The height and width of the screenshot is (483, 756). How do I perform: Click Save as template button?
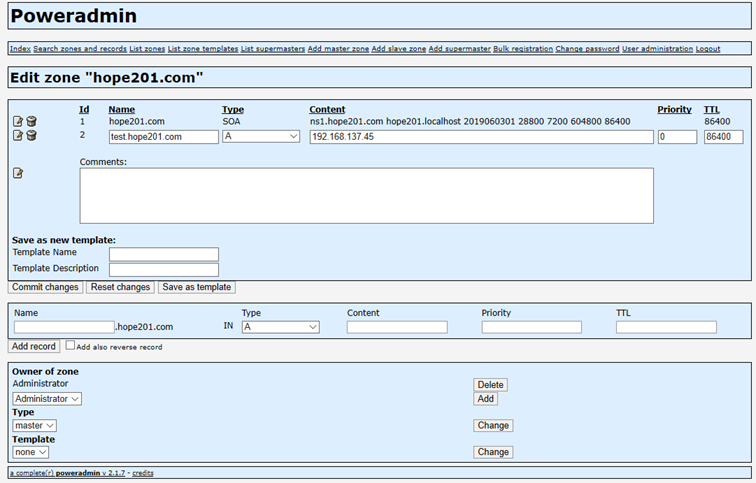coord(197,287)
